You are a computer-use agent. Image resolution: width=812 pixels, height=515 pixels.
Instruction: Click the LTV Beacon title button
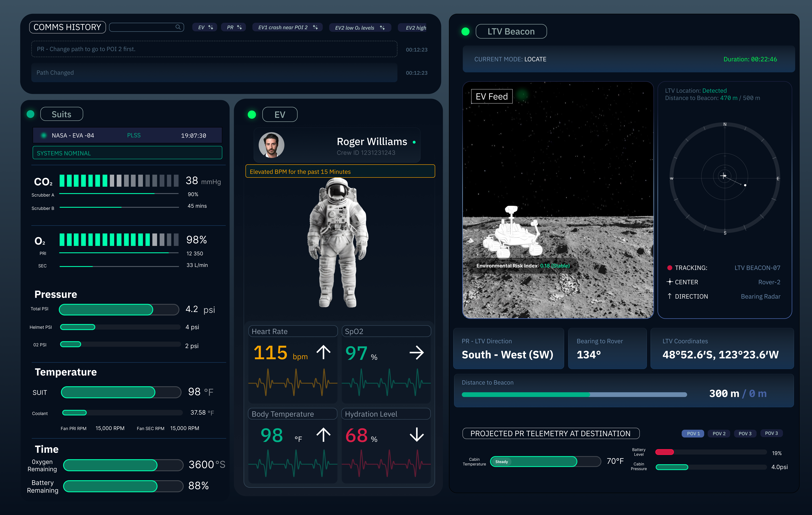511,31
